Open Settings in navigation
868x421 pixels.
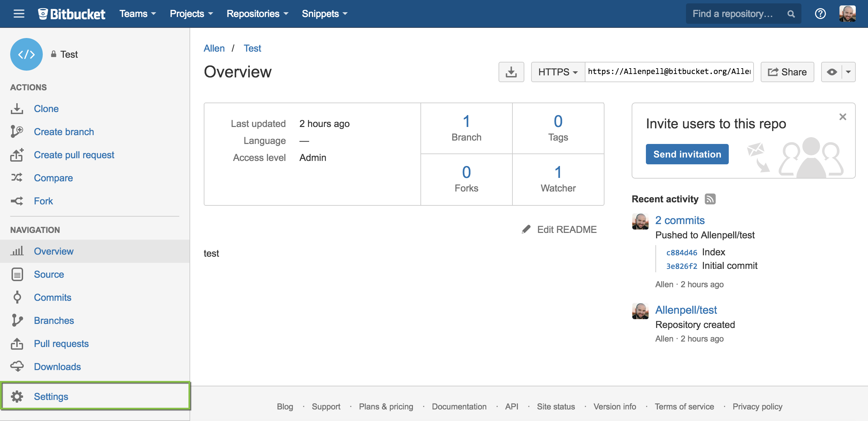[51, 397]
